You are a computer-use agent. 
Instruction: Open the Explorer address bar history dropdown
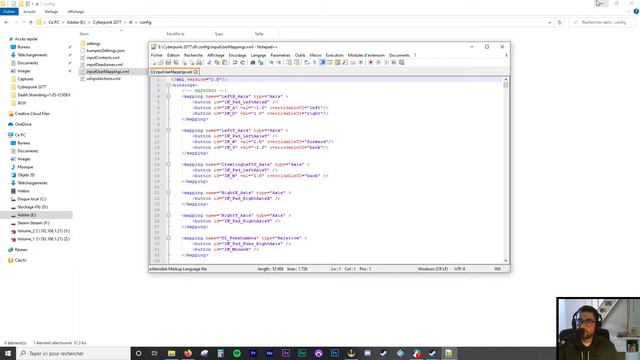[549, 22]
